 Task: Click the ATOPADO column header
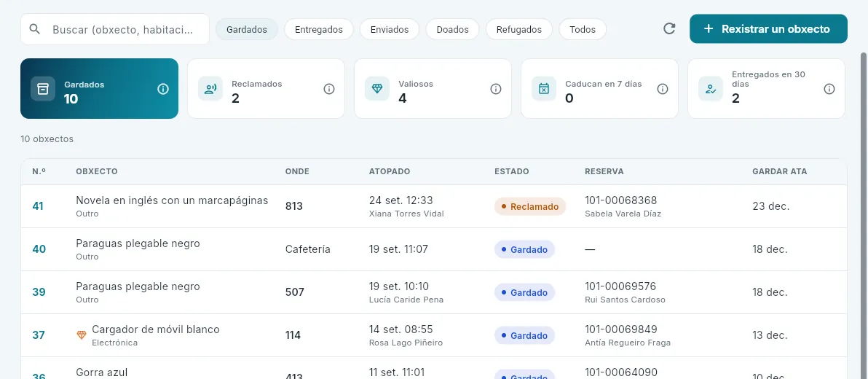pyautogui.click(x=390, y=172)
